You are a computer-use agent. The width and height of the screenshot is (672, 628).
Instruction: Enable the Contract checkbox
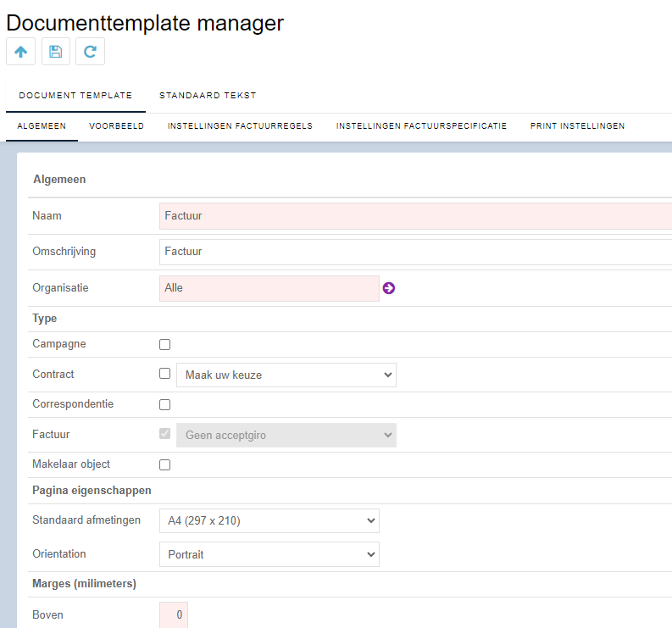tap(165, 374)
